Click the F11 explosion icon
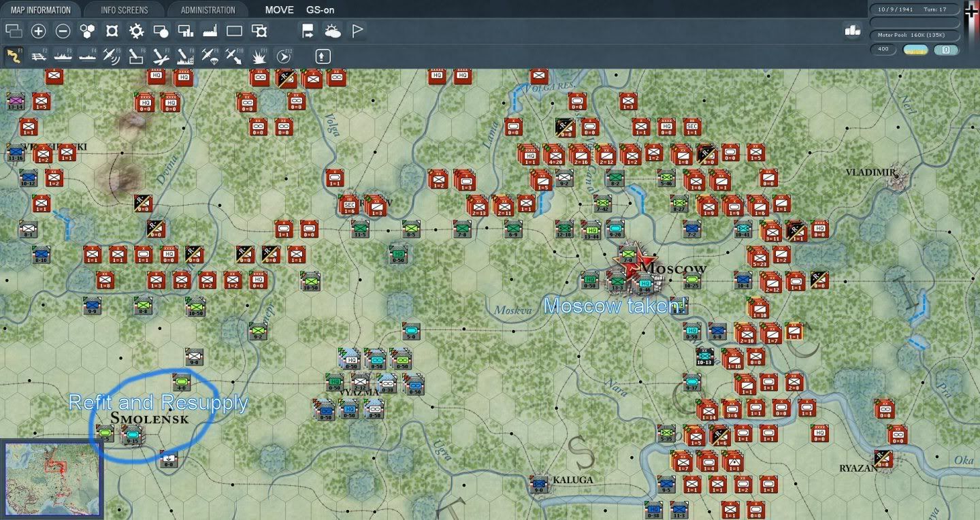This screenshot has width=980, height=520. pos(259,56)
